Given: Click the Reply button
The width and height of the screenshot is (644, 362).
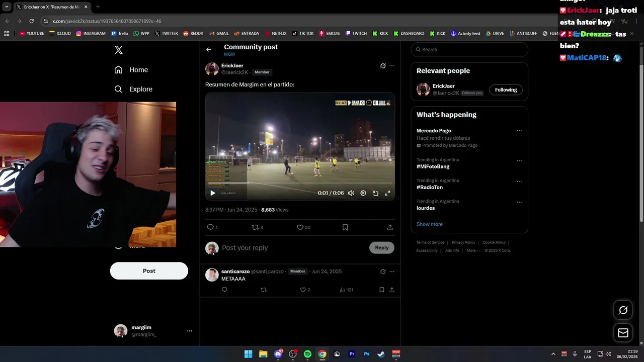Looking at the screenshot, I should coord(382,247).
